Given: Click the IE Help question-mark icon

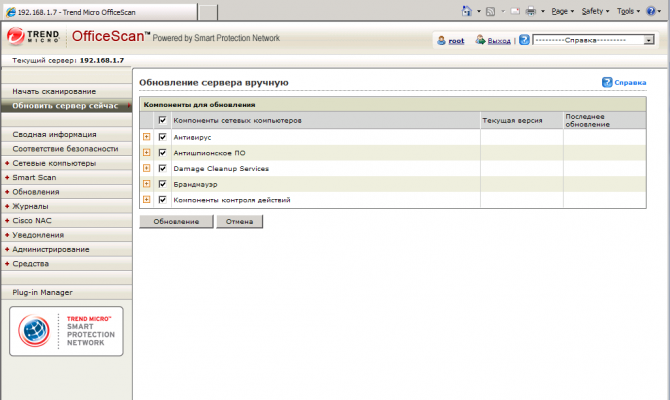Looking at the screenshot, I should pos(651,11).
